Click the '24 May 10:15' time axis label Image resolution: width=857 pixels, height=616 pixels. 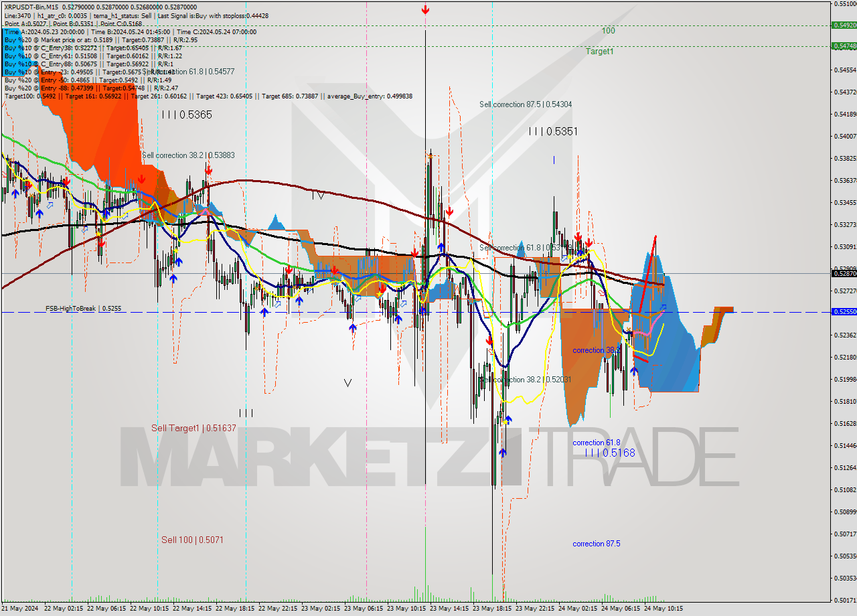tap(663, 609)
